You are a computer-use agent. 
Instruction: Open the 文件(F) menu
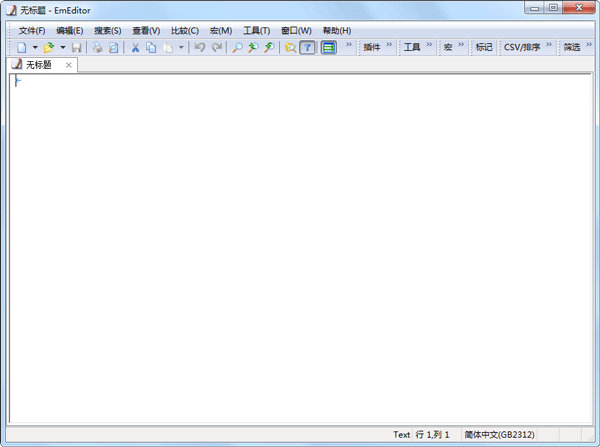click(32, 30)
